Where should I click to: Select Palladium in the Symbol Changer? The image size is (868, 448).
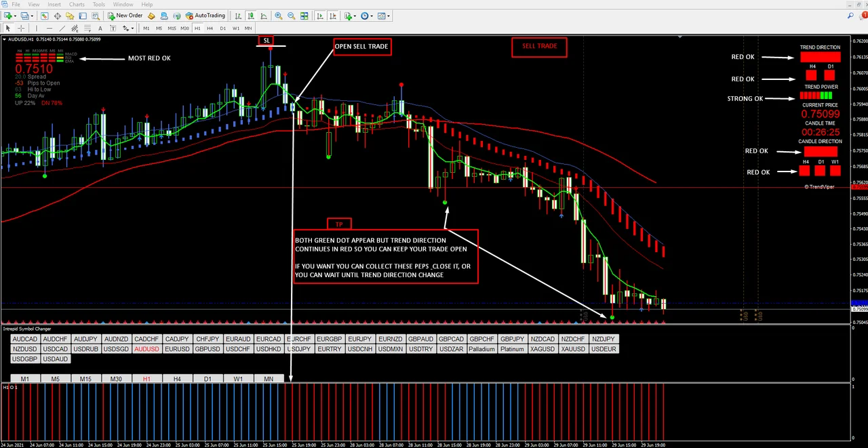pos(481,349)
